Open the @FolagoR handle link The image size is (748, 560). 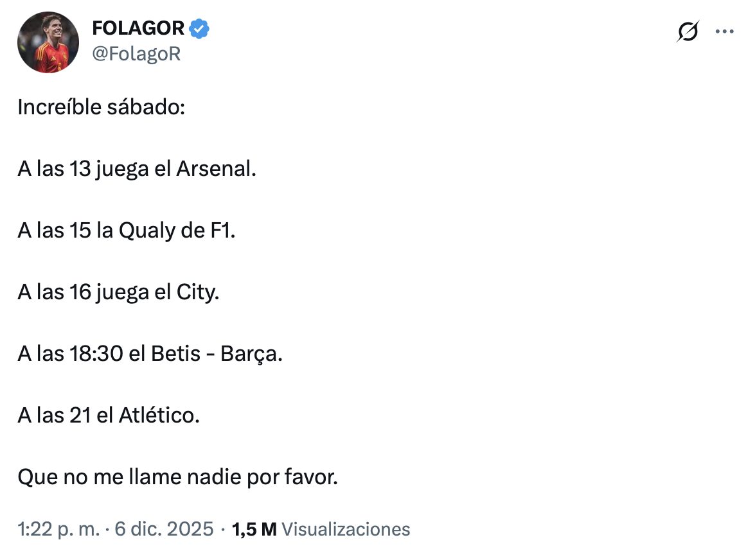(136, 55)
